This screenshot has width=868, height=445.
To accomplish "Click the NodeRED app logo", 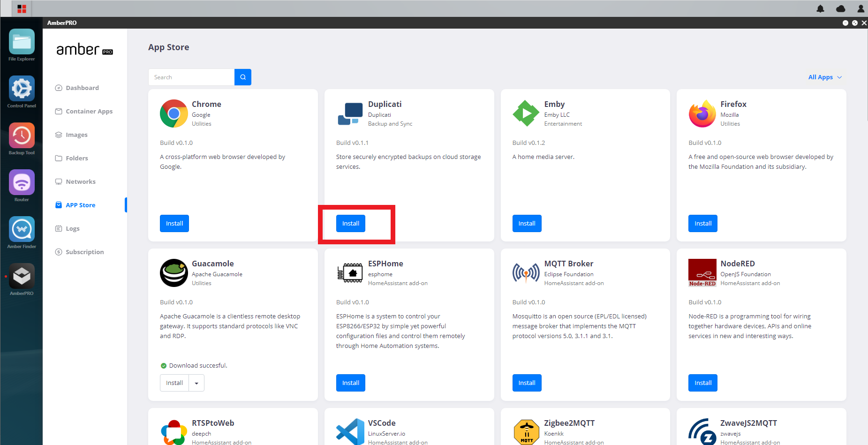I will click(702, 273).
